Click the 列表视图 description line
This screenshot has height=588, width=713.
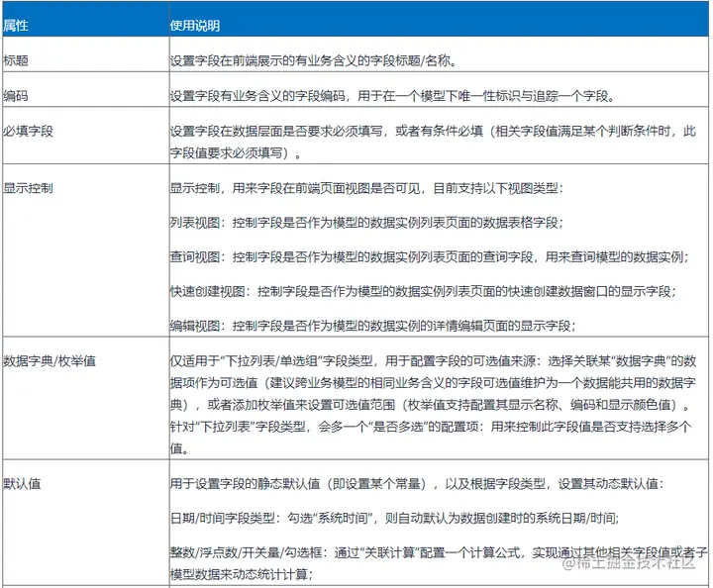coord(366,223)
